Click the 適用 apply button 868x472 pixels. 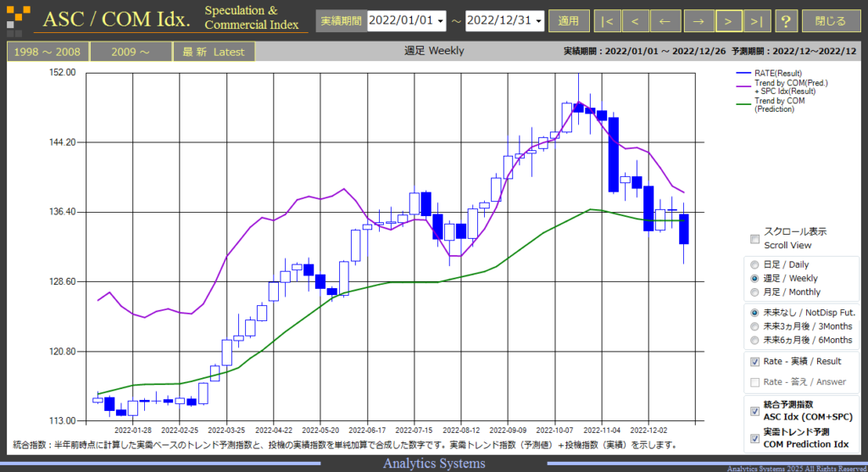[x=568, y=21]
